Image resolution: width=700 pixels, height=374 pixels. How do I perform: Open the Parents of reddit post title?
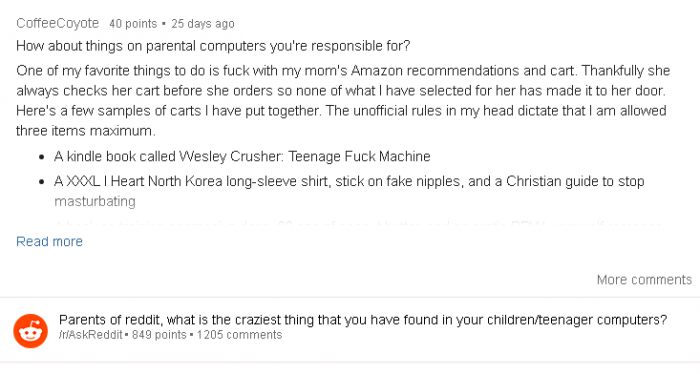click(363, 320)
